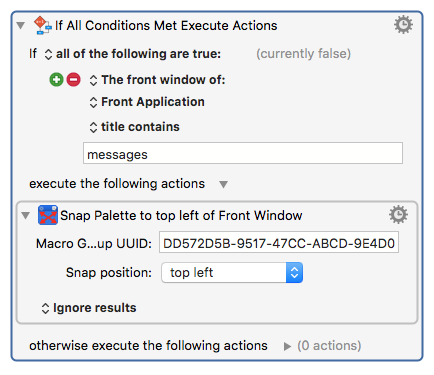This screenshot has height=375, width=434.
Task: Open The front window of popup menu
Action: (x=157, y=80)
